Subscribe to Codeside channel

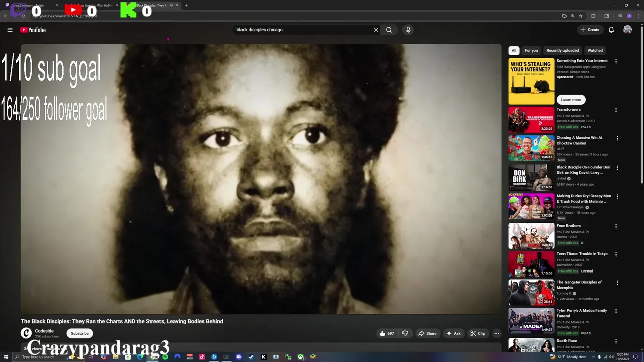pos(79,333)
